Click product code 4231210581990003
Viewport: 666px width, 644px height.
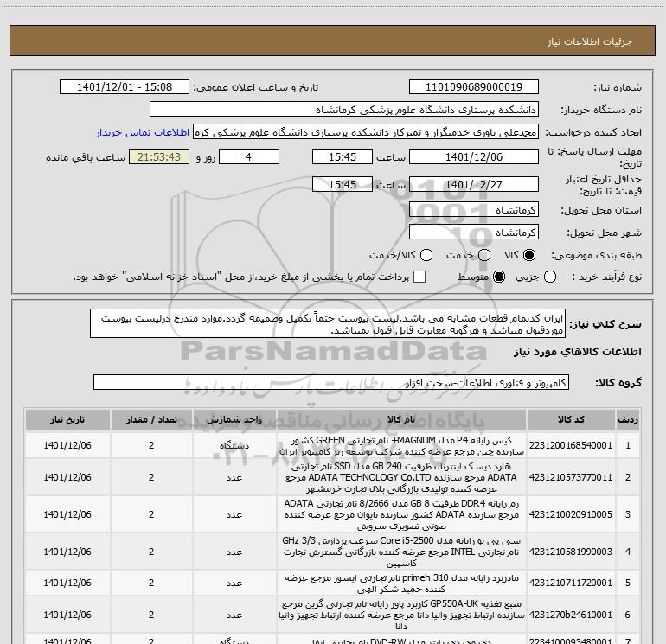571,552
